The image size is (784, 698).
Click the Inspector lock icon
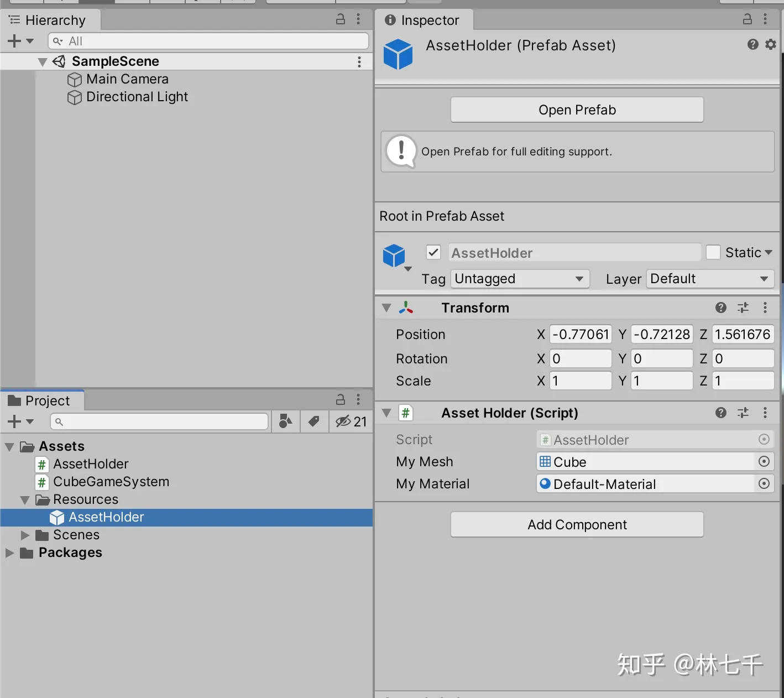[x=747, y=19]
